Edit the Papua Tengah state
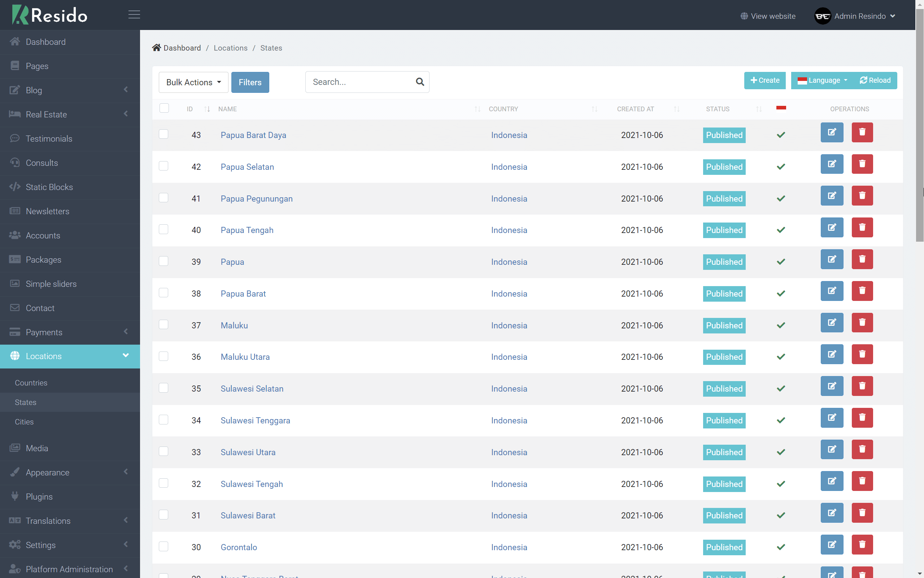Image resolution: width=924 pixels, height=578 pixels. (832, 228)
